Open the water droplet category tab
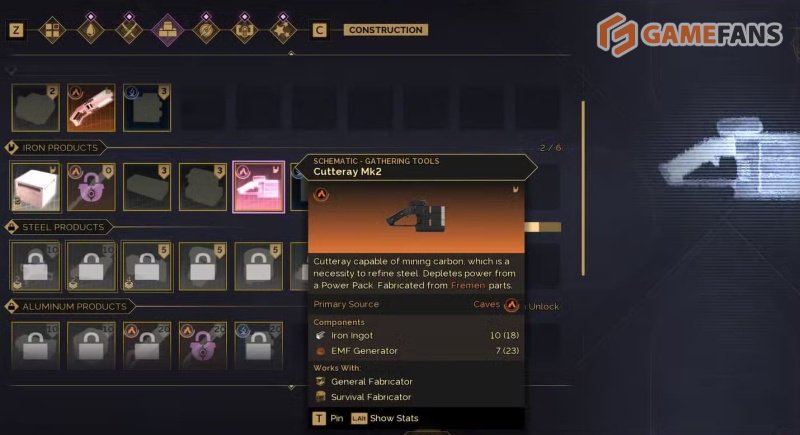The width and height of the screenshot is (800, 435). point(91,31)
